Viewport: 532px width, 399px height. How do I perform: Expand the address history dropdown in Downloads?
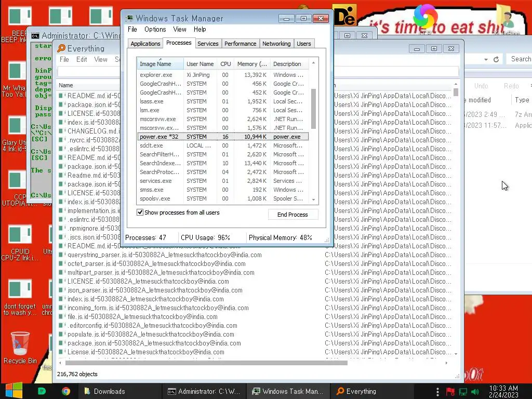pyautogui.click(x=486, y=59)
